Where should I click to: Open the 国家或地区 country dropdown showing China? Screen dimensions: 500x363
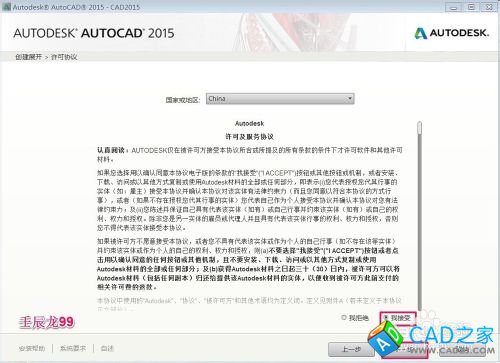coord(280,99)
